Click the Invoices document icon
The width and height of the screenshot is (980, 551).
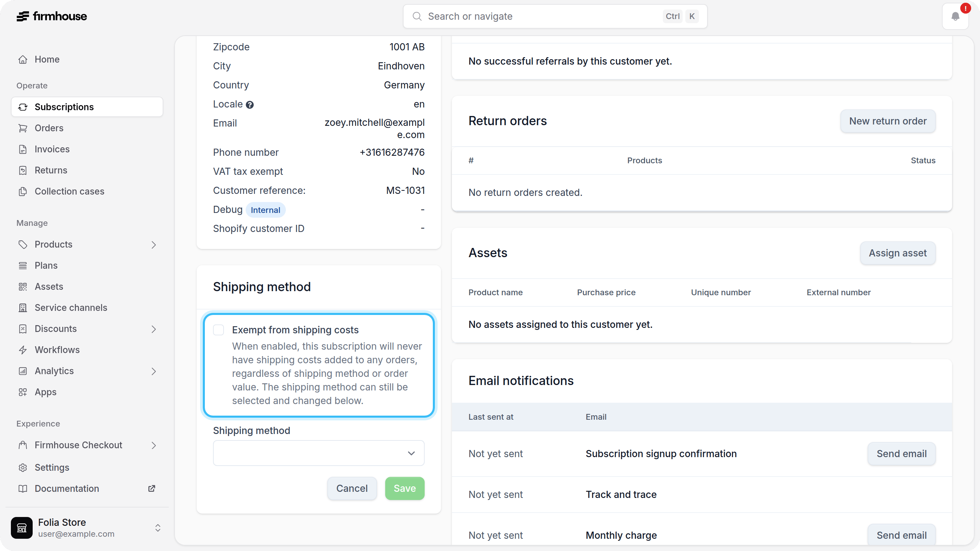(x=23, y=149)
